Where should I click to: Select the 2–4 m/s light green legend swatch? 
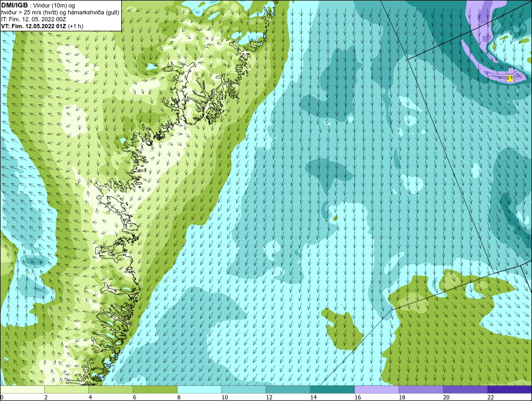click(66, 389)
